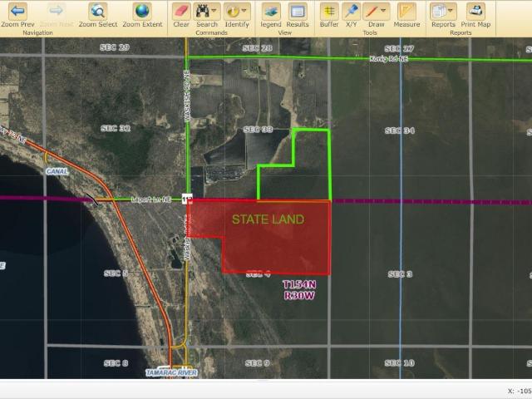This screenshot has height=399, width=532.
Task: Activate the Measure ruler tool
Action: pos(406,11)
